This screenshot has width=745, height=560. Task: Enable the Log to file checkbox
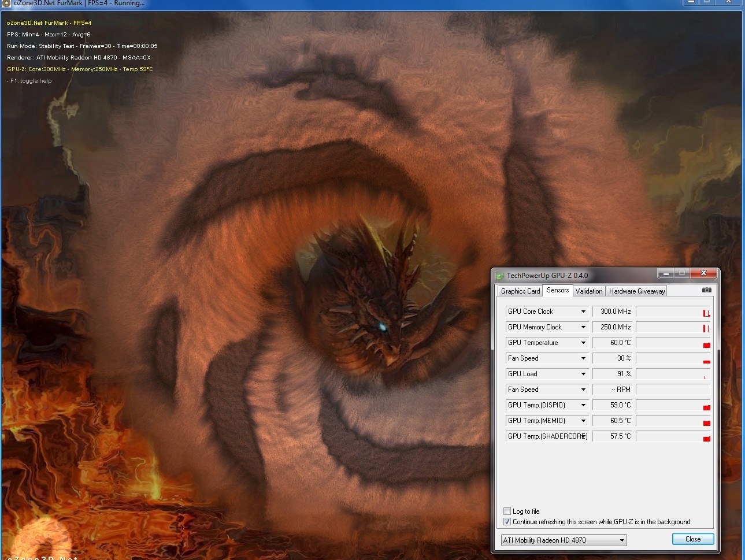pyautogui.click(x=507, y=511)
